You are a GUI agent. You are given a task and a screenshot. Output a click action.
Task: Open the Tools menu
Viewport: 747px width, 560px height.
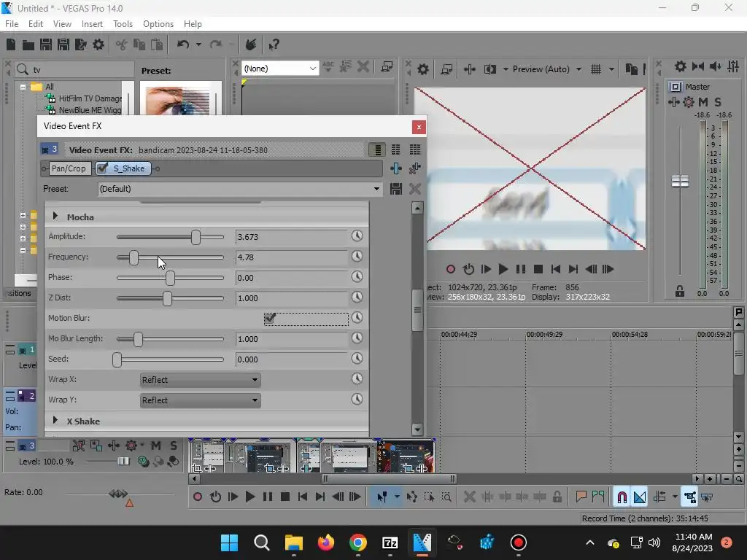pos(123,24)
